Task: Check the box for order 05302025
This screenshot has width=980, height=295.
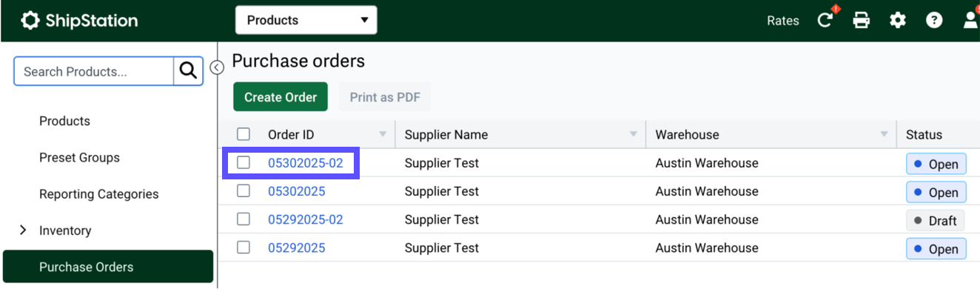Action: point(244,190)
